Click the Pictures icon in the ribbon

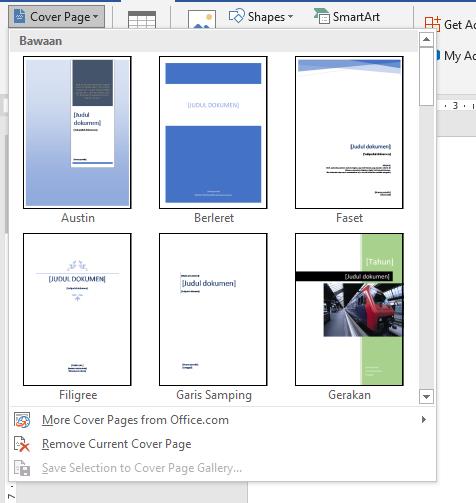pyautogui.click(x=202, y=19)
